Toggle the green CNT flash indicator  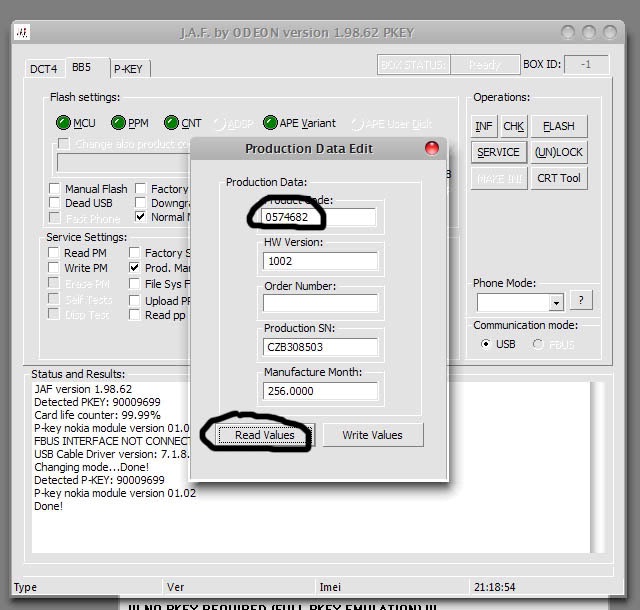click(171, 122)
